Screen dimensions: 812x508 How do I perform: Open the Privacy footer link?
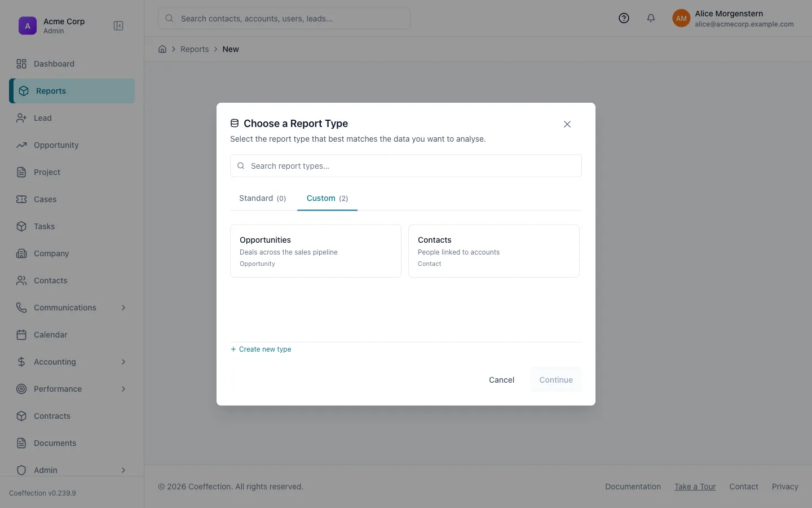pyautogui.click(x=785, y=487)
